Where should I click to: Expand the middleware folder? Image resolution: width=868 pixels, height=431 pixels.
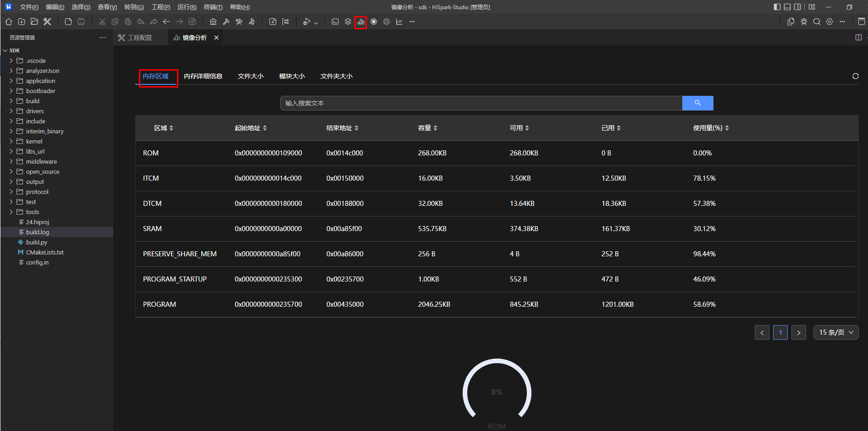(11, 161)
